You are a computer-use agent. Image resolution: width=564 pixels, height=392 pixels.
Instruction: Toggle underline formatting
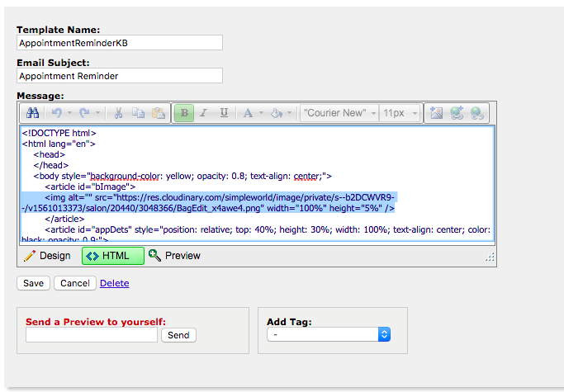224,113
